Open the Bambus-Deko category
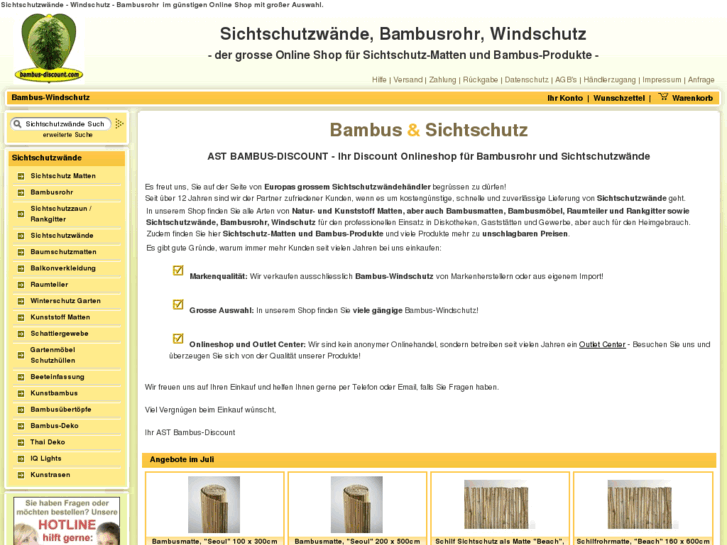 (x=54, y=426)
